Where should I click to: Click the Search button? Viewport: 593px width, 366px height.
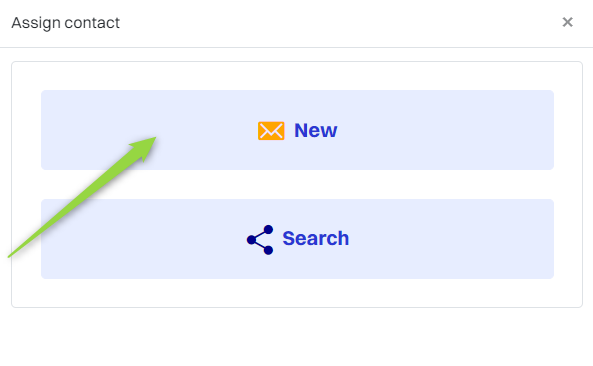(x=297, y=239)
